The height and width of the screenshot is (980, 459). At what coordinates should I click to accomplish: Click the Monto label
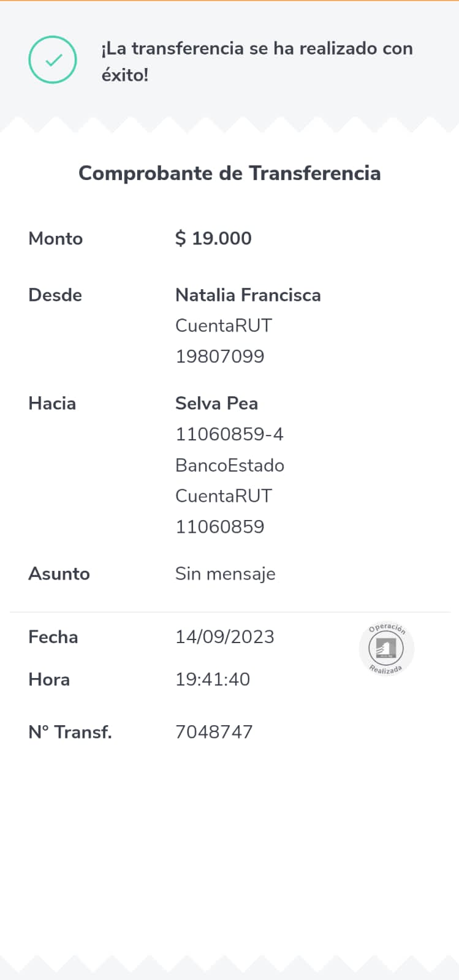56,238
